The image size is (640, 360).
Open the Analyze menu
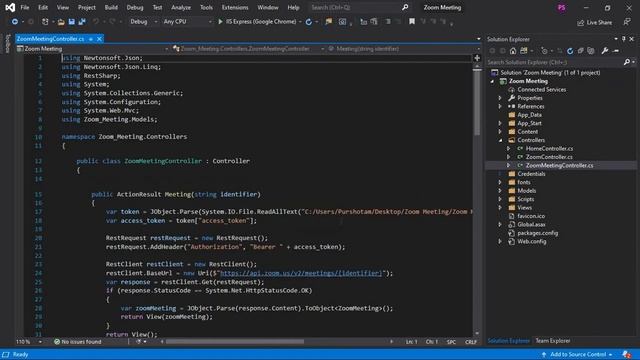pyautogui.click(x=181, y=7)
